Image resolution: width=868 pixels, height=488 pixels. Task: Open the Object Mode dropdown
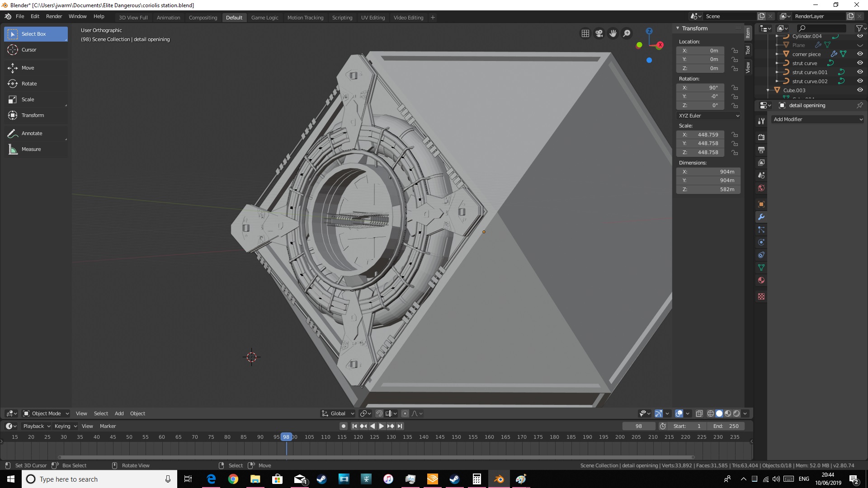click(x=46, y=413)
